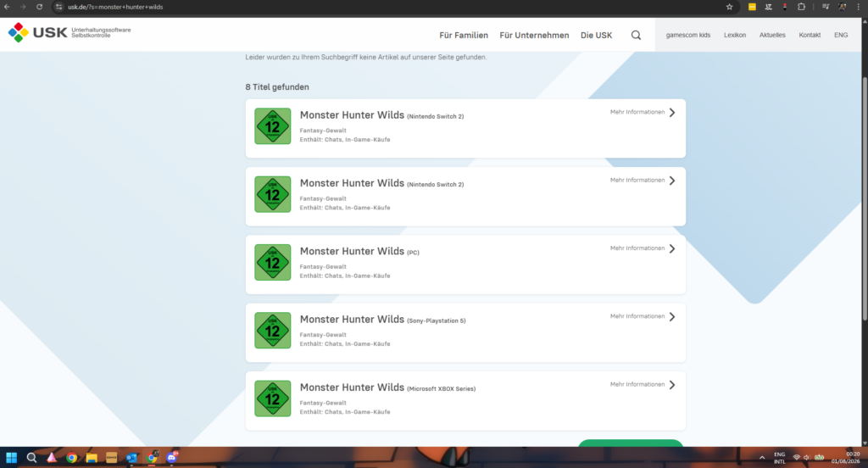Expand the Sony-Playstation 5 entry's chevron
Screen dimensions: 868x468
(672, 317)
